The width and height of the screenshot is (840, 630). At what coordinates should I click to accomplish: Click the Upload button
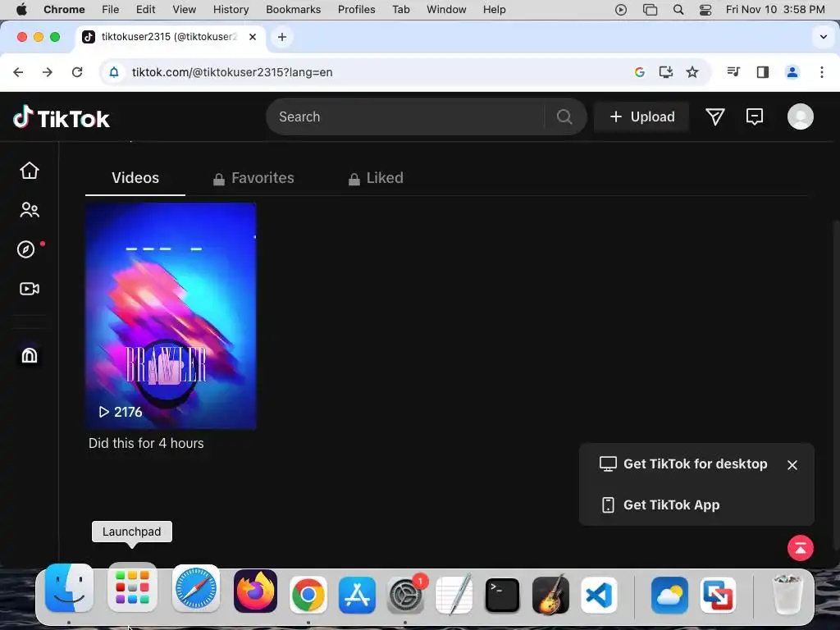tap(641, 116)
